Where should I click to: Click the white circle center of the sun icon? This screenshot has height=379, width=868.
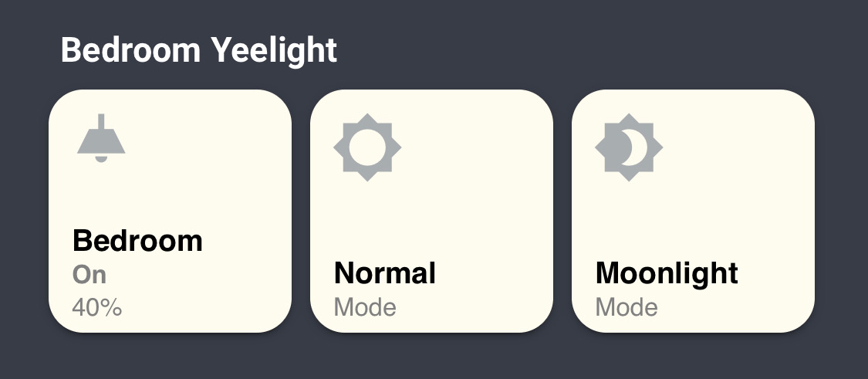(x=366, y=147)
